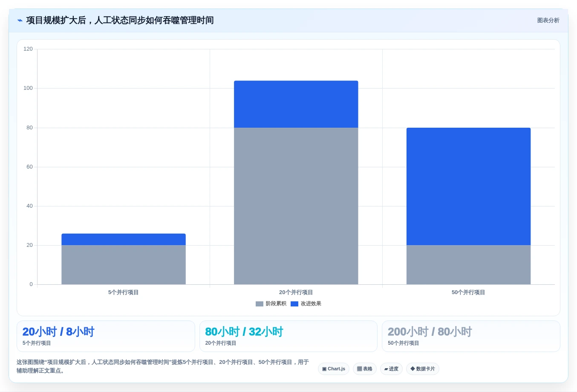Image resolution: width=577 pixels, height=392 pixels.
Task: Click the y-axis value 100
Action: click(28, 88)
